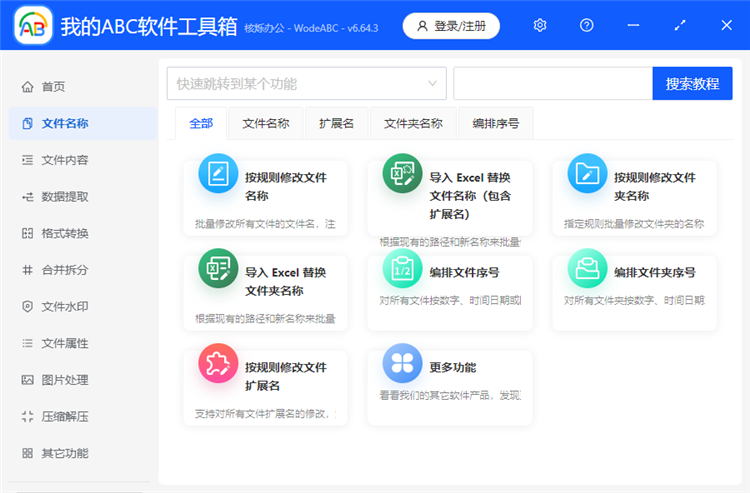Click the 按规则修改文件夹名称 folder icon

[x=587, y=174]
